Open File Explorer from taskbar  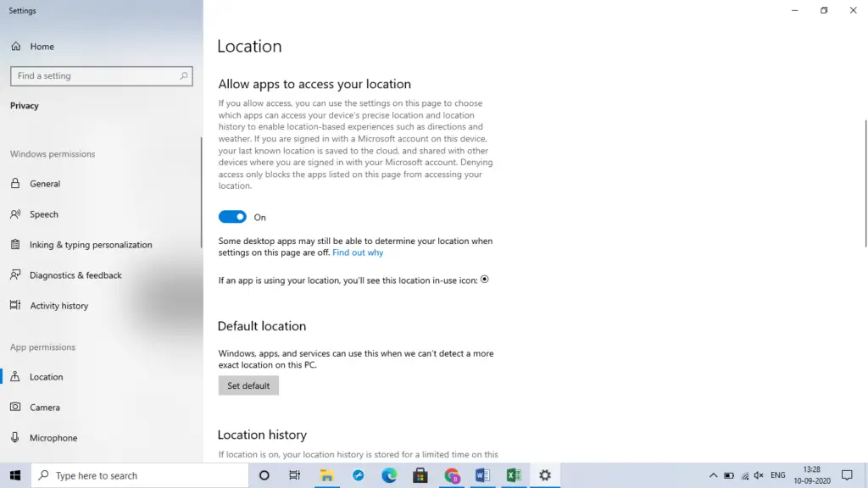(x=326, y=475)
